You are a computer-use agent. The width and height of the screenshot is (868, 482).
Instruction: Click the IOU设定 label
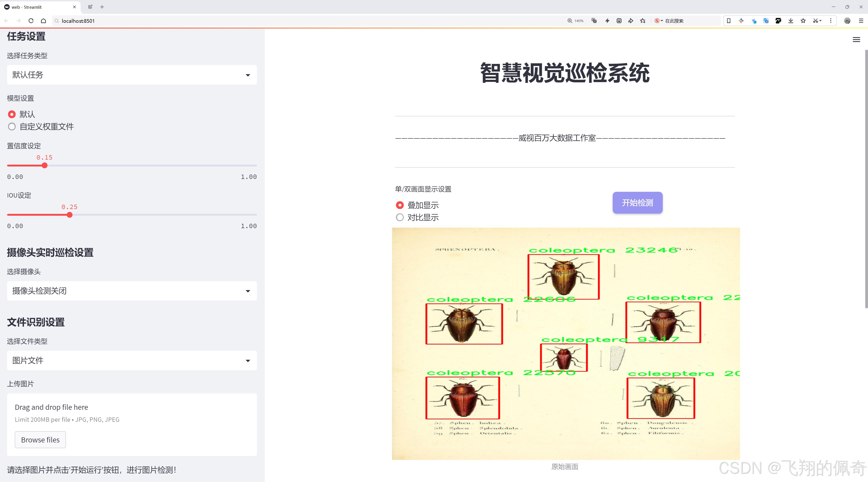(x=19, y=195)
